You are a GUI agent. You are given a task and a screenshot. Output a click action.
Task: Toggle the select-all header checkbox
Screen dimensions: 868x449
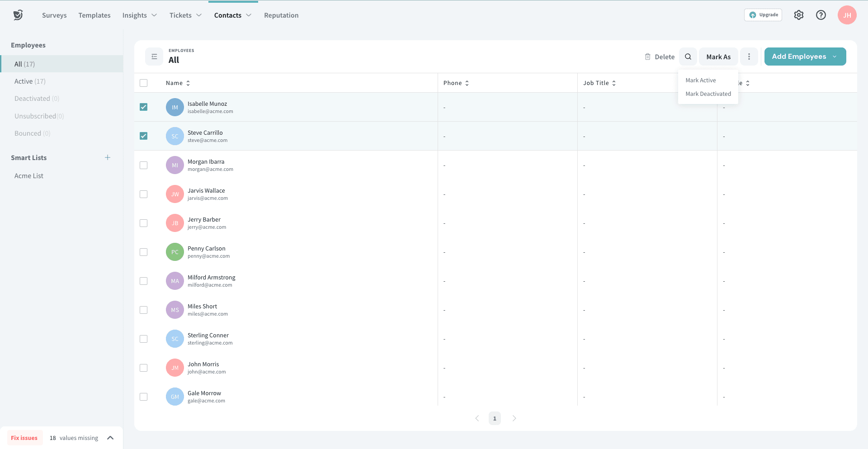click(144, 83)
